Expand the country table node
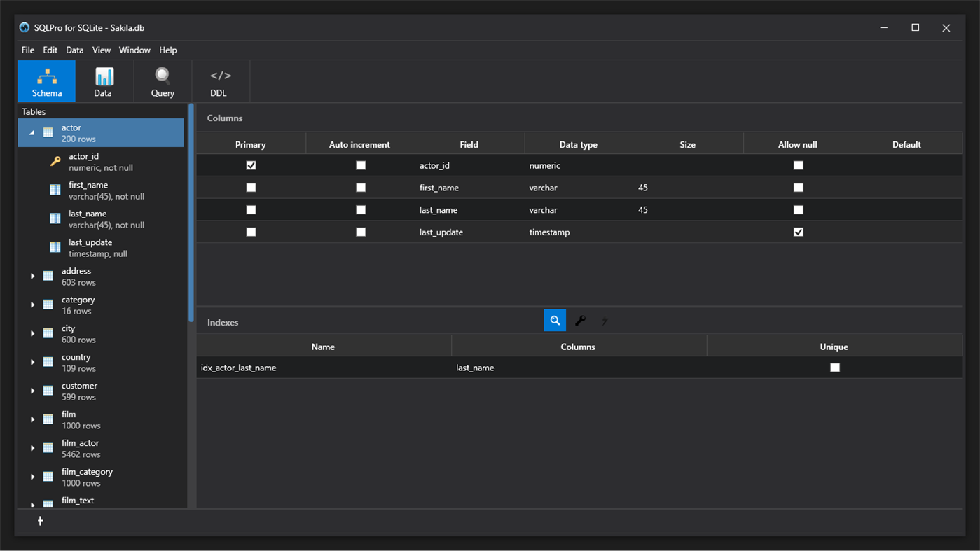Screen dimensions: 980x551 click(32, 363)
